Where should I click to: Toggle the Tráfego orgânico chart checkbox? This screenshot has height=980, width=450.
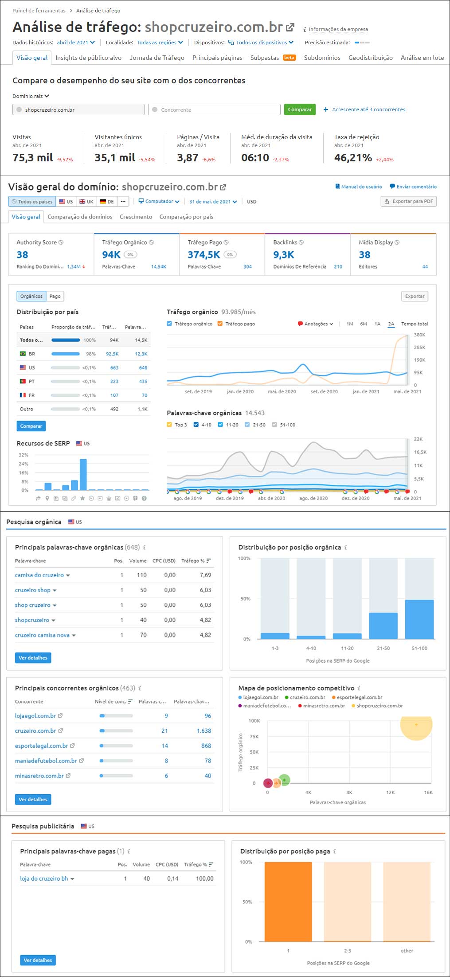169,324
